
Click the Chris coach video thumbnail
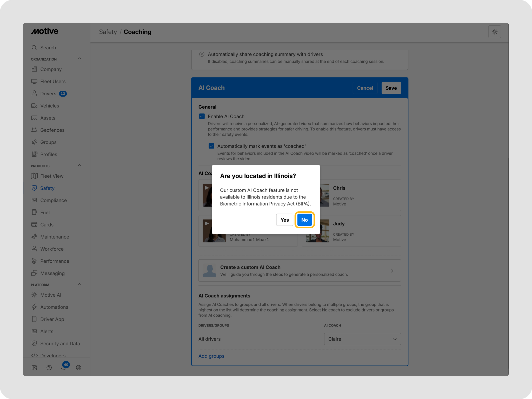pyautogui.click(x=325, y=195)
